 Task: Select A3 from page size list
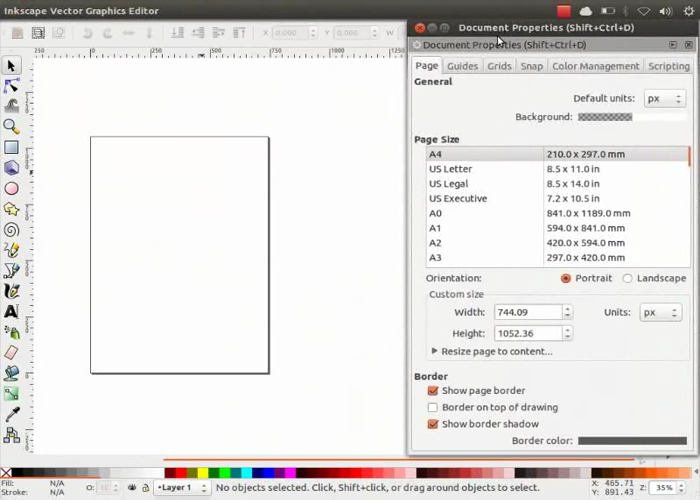pos(436,258)
